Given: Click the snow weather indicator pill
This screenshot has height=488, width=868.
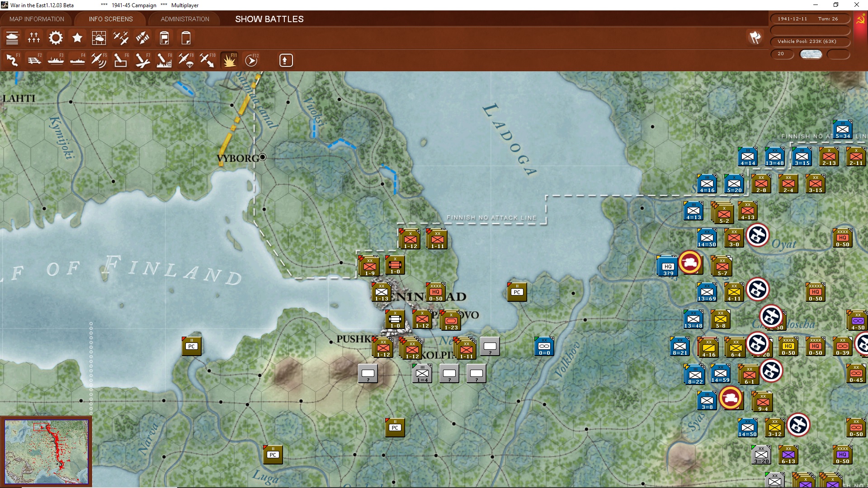Looking at the screenshot, I should point(811,54).
